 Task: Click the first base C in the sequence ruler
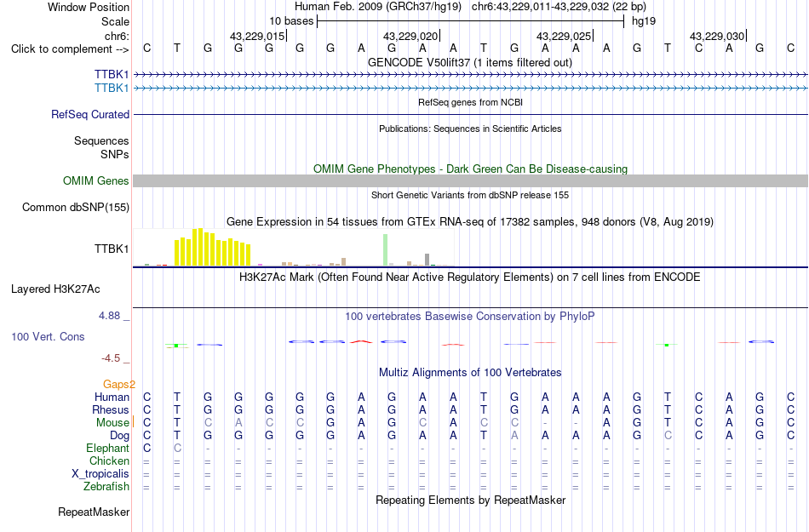click(x=147, y=48)
